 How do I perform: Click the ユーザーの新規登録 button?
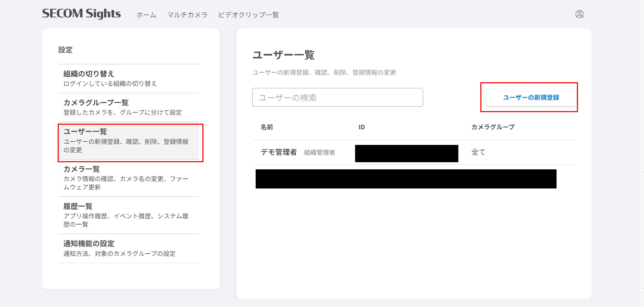coord(531,97)
